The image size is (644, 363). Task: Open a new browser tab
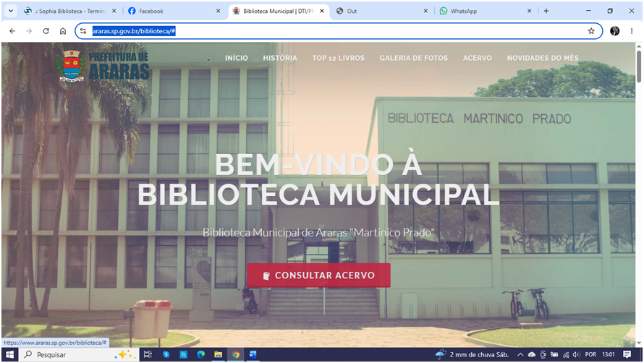point(546,11)
